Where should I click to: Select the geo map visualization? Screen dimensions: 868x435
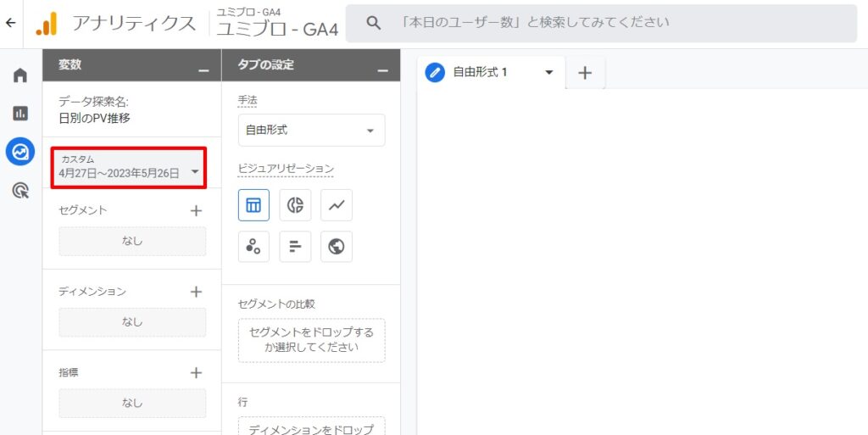[x=337, y=247]
